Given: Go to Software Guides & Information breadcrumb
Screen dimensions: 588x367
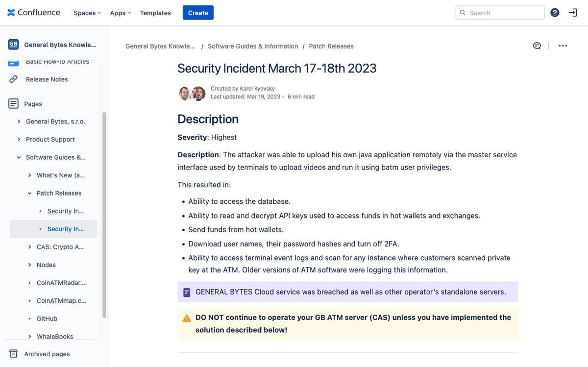Looking at the screenshot, I should (x=253, y=46).
